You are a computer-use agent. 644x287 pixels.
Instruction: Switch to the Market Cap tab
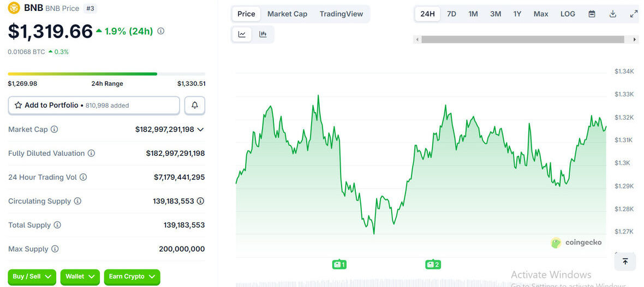tap(287, 14)
